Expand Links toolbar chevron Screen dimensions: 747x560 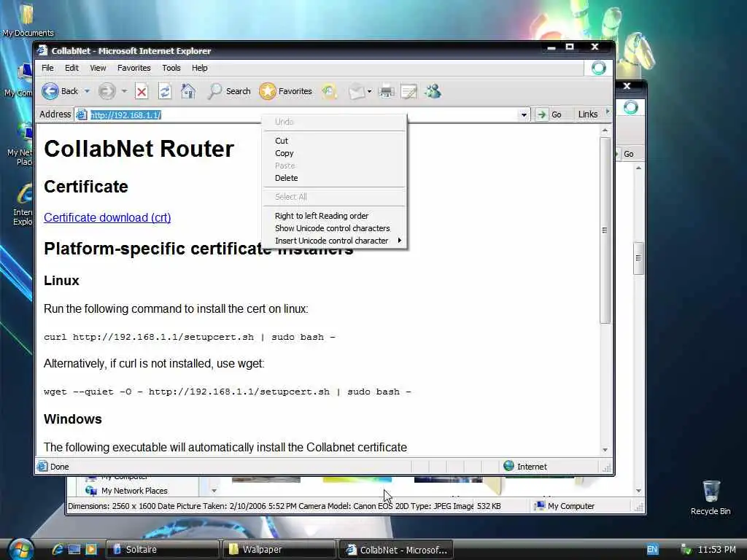pyautogui.click(x=608, y=112)
